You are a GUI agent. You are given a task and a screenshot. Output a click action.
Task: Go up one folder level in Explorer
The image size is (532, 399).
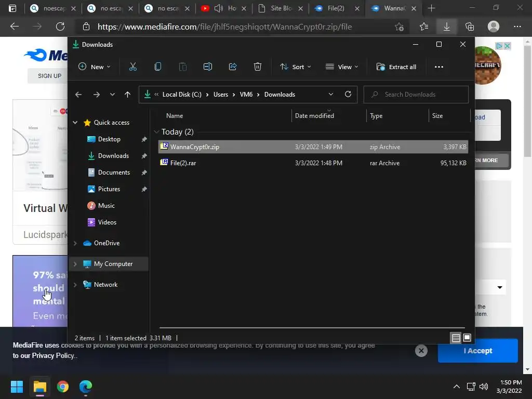point(127,95)
